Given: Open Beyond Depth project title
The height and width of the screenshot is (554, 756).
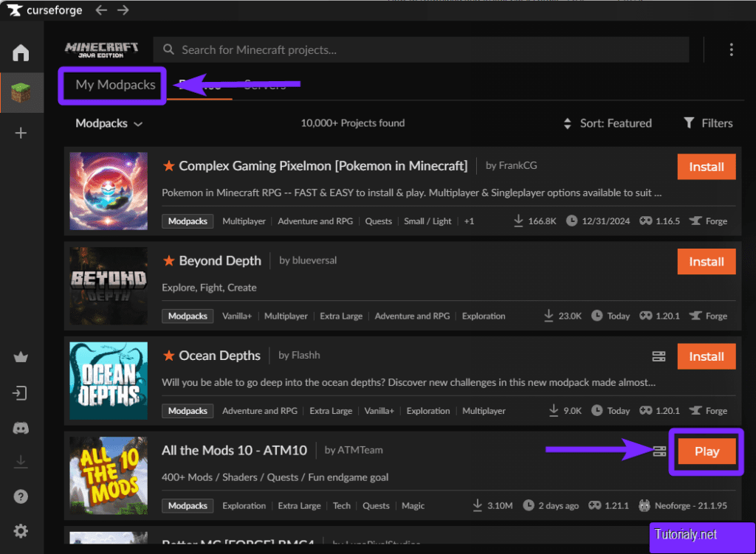Looking at the screenshot, I should [x=220, y=260].
